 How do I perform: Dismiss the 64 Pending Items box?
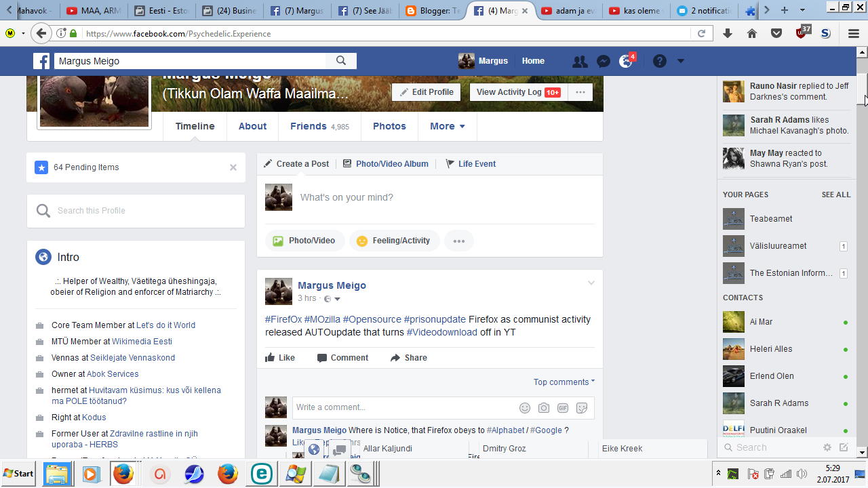(x=233, y=167)
